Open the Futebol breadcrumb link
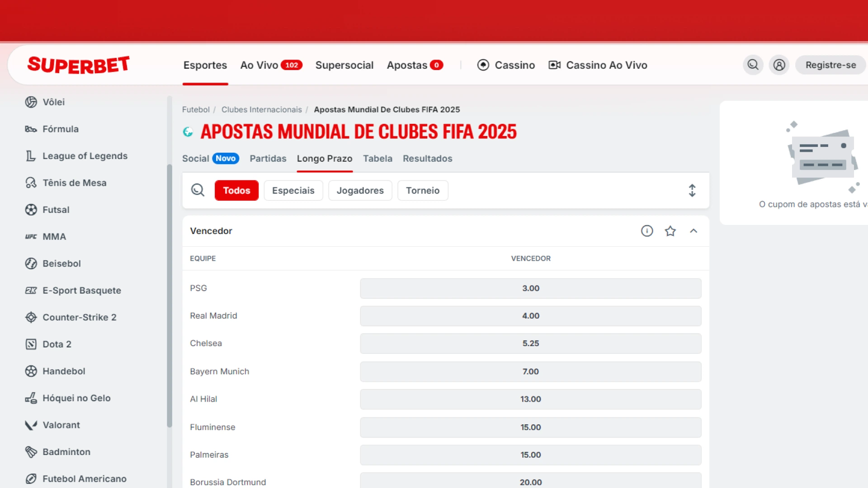The width and height of the screenshot is (868, 488). click(196, 109)
